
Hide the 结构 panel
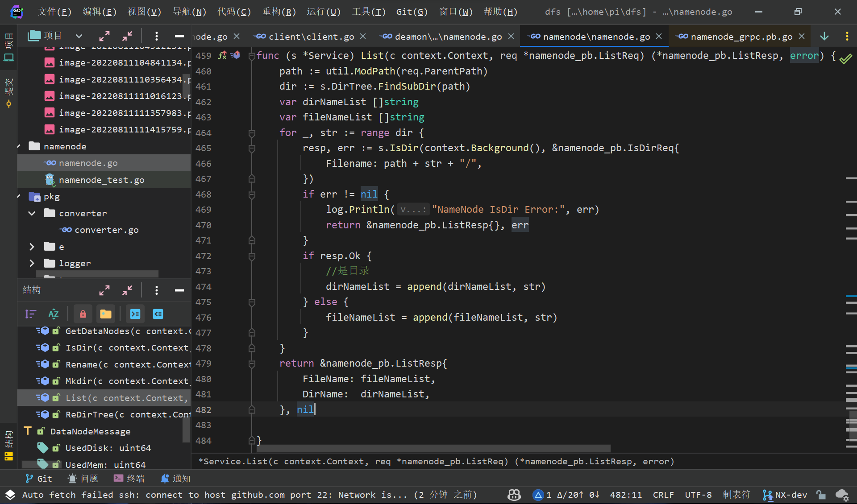point(179,290)
